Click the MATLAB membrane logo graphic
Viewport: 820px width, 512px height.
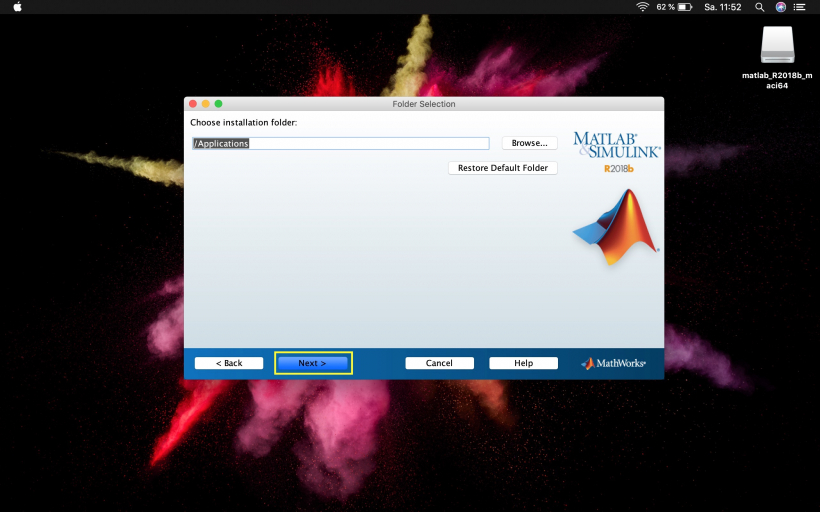[x=616, y=227]
